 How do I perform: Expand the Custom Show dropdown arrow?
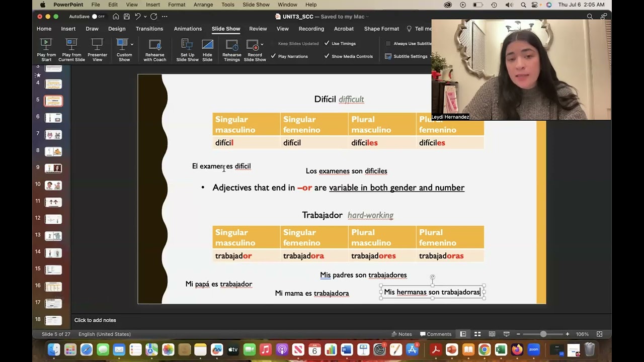pos(132,45)
